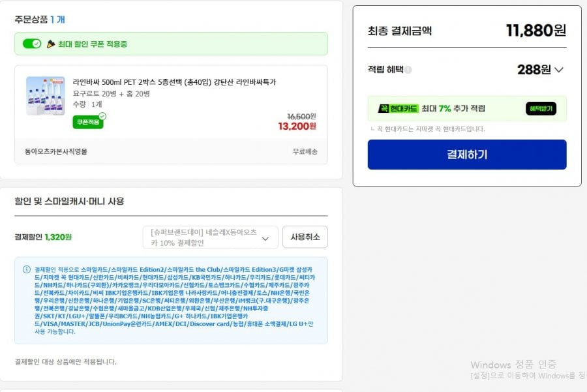Click the info icon in the blue notice box
This screenshot has width=587, height=392.
(x=27, y=269)
